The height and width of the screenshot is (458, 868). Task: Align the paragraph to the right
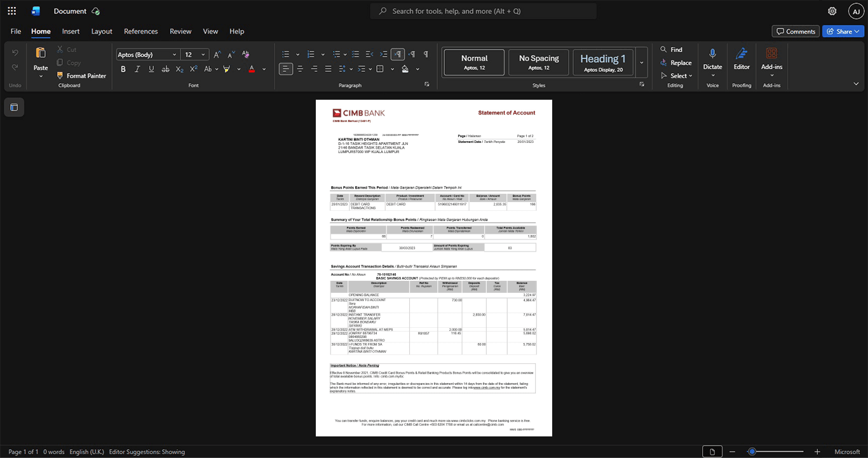click(x=314, y=69)
